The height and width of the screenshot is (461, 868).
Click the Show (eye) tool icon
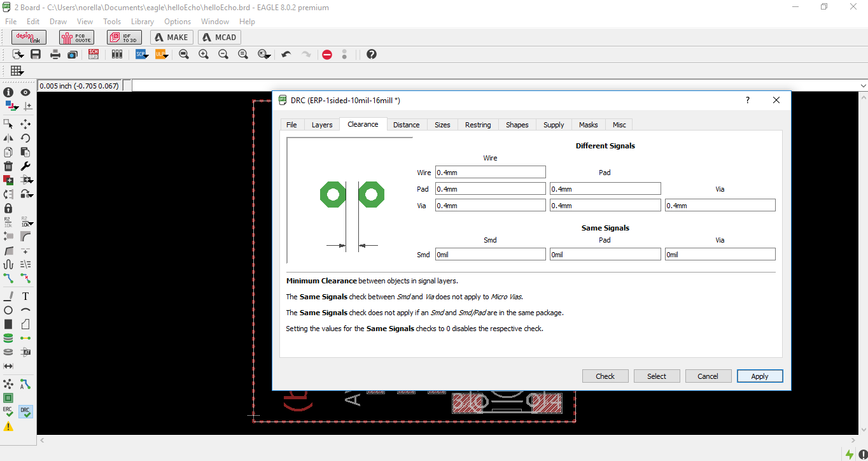[25, 92]
